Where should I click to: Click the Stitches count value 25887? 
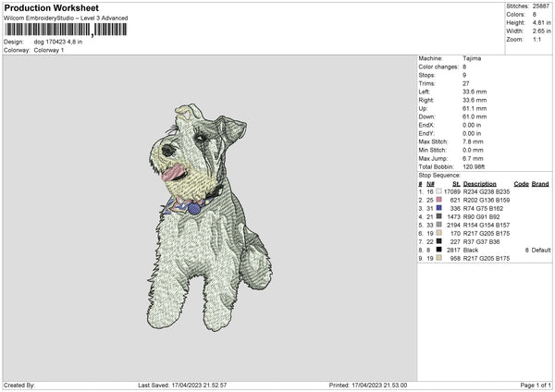(x=541, y=6)
